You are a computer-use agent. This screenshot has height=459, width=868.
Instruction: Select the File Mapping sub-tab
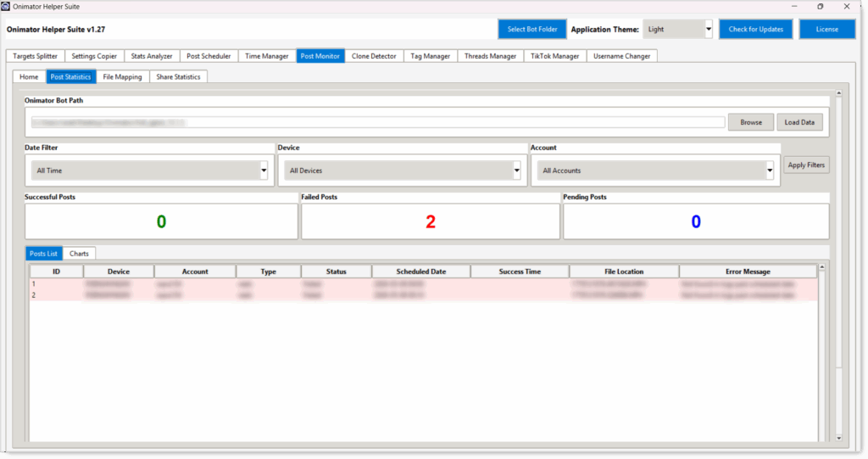pyautogui.click(x=122, y=77)
